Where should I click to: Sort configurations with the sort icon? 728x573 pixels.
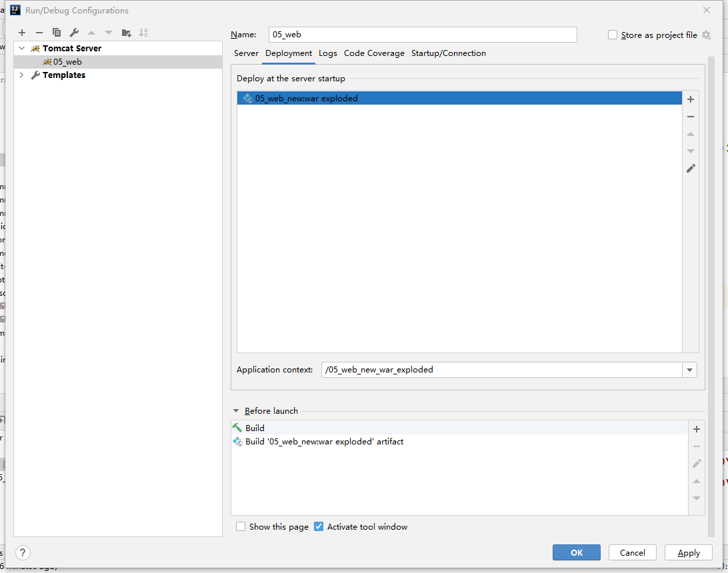143,32
